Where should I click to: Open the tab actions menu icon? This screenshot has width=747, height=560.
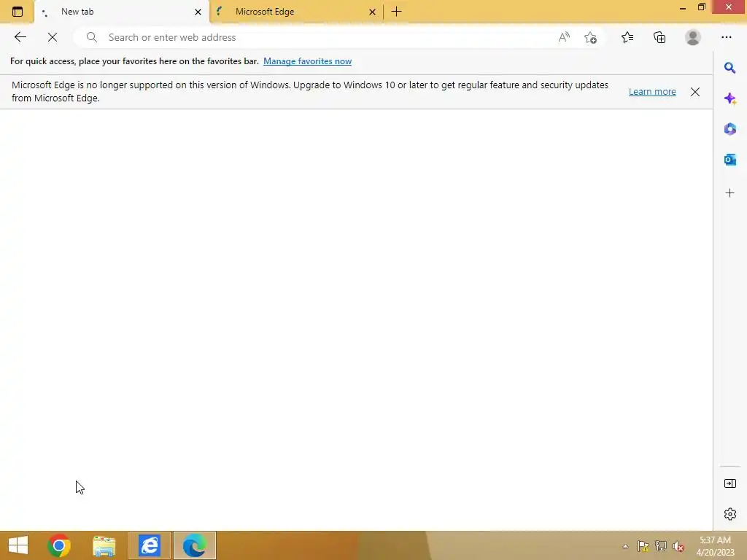(x=18, y=12)
